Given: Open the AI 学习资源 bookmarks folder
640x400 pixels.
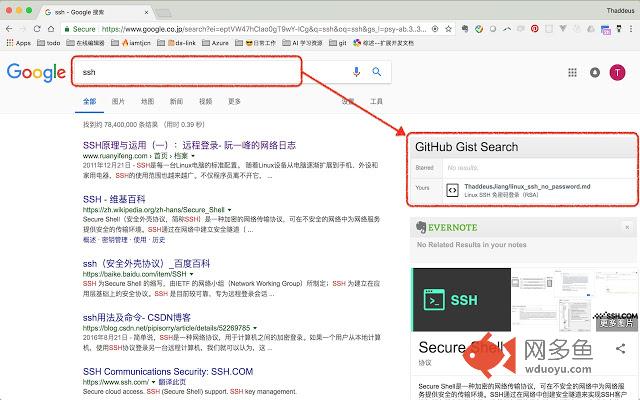Looking at the screenshot, I should pyautogui.click(x=302, y=42).
